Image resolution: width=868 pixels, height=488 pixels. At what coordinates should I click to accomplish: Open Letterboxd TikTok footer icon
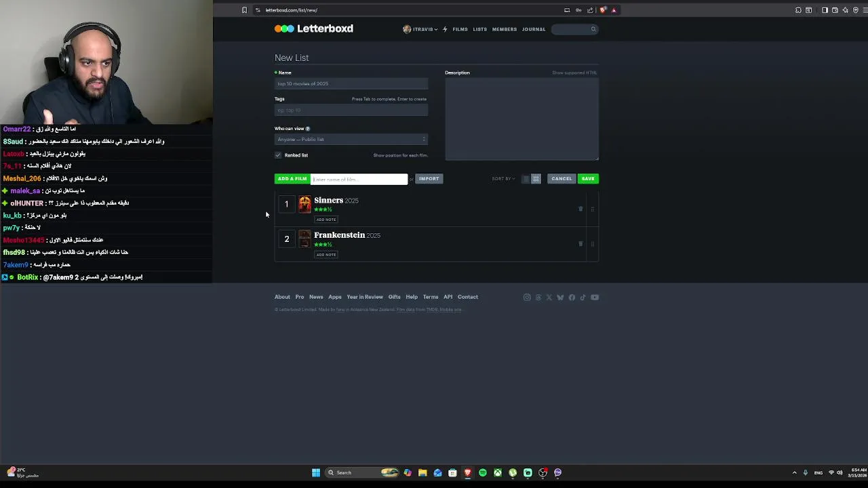(x=583, y=297)
